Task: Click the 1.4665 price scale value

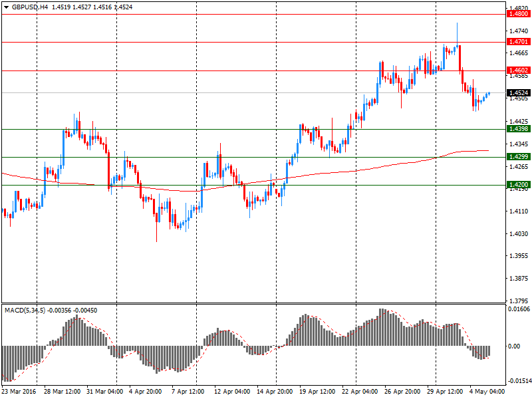Action: click(x=519, y=53)
